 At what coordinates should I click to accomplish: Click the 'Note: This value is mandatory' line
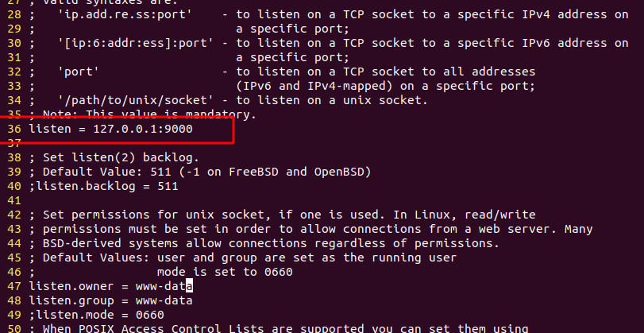click(142, 114)
